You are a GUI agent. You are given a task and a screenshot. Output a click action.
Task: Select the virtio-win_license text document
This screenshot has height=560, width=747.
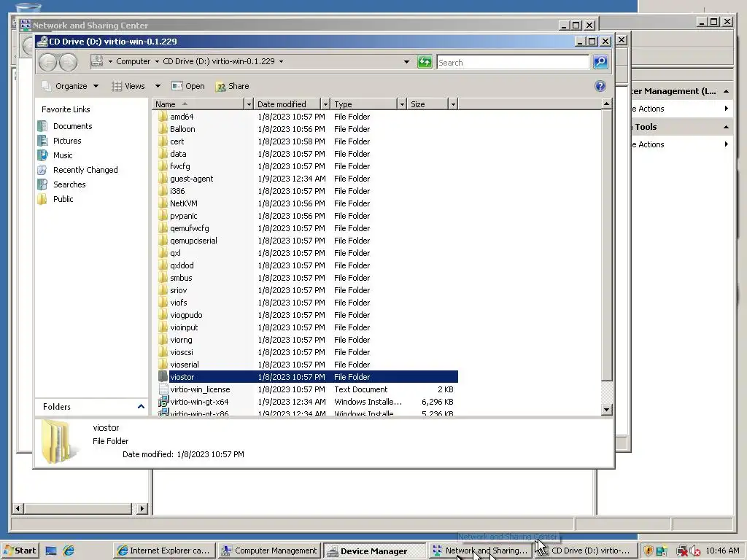200,389
